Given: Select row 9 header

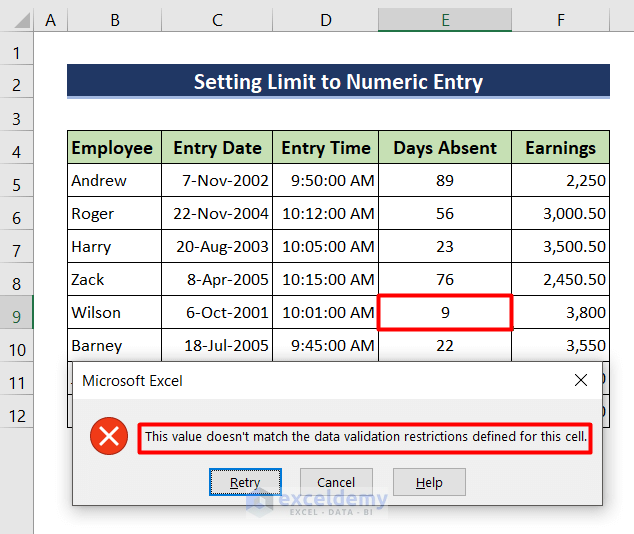Looking at the screenshot, I should coord(17,313).
